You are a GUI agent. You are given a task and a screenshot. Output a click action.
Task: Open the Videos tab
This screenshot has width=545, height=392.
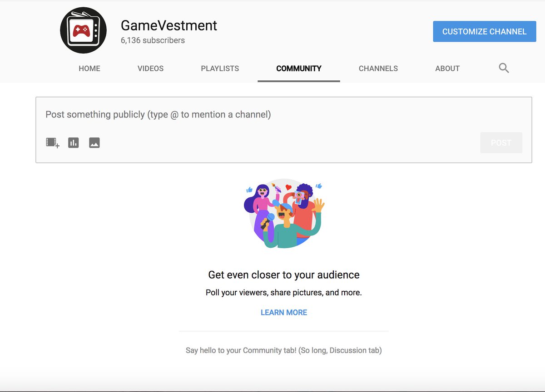click(151, 69)
